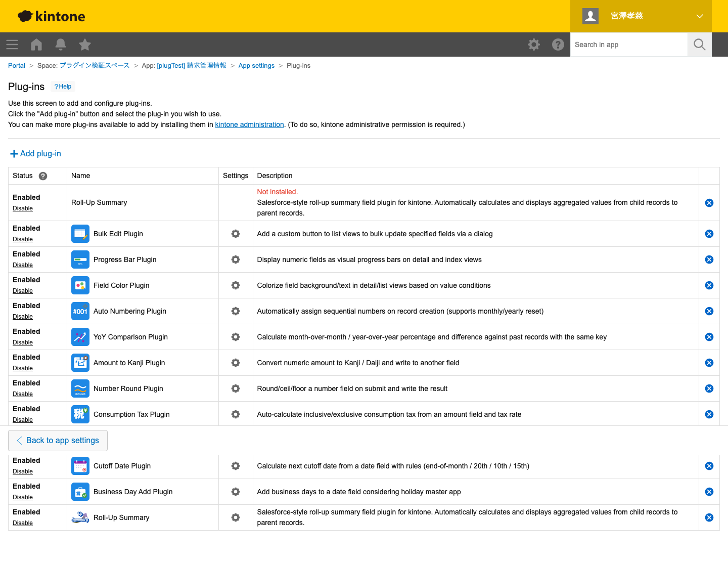
Task: Focus the Search in app field
Action: (629, 45)
